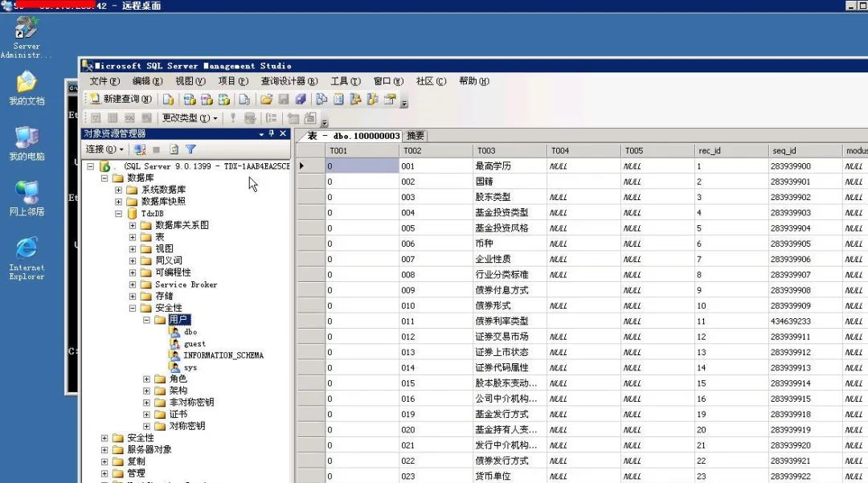Click the 新建查询 new query button
Image resolution: width=868 pixels, height=483 pixels.
pos(121,99)
